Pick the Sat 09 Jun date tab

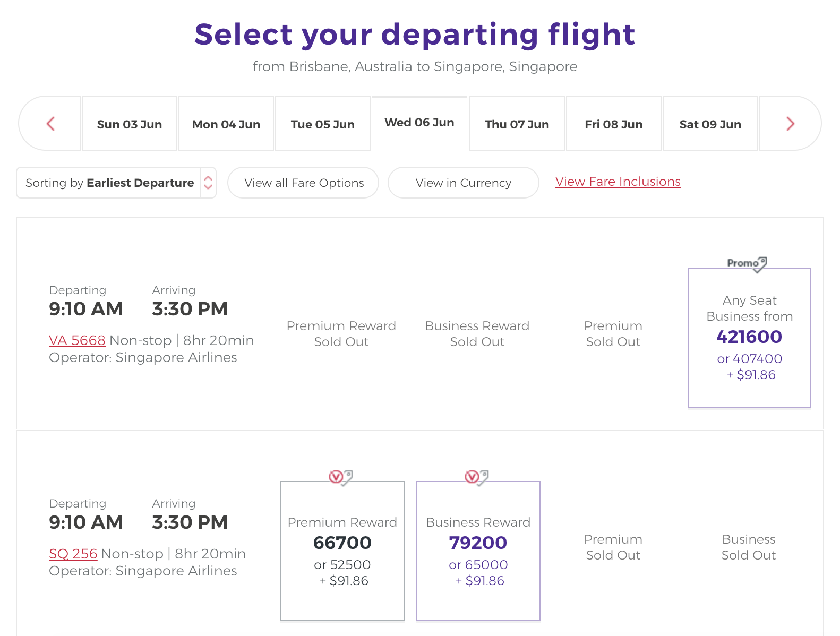coord(710,124)
